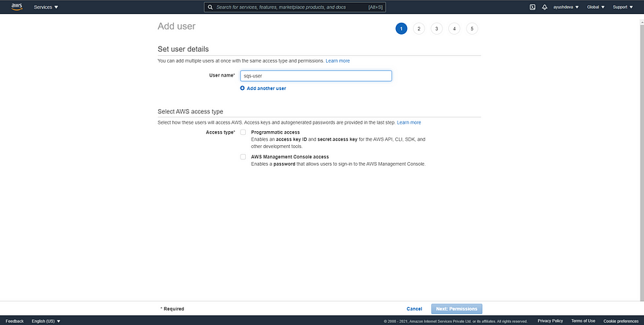Open Learn more link under Set user details

(338, 61)
